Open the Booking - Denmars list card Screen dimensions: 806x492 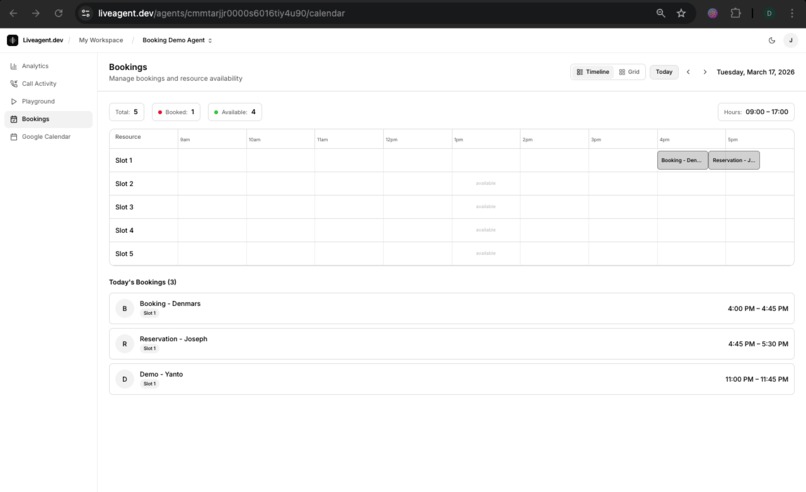pyautogui.click(x=451, y=308)
